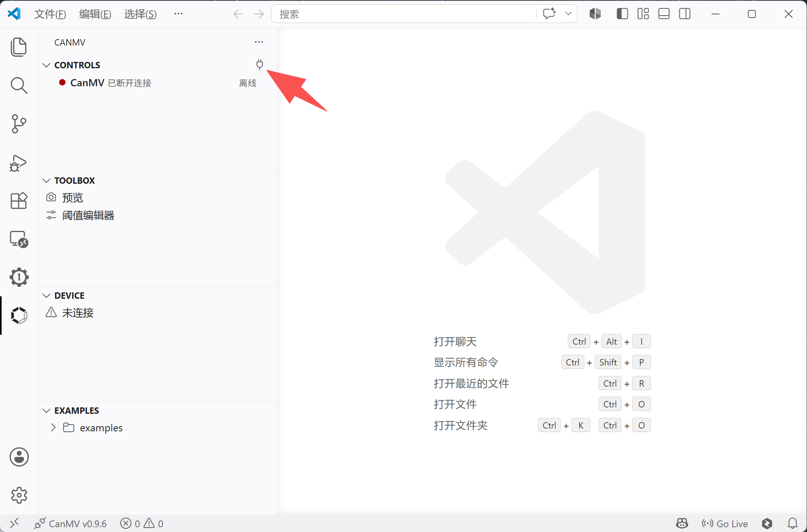Open notifications bell in status bar
Image resolution: width=807 pixels, height=532 pixels.
tap(793, 523)
